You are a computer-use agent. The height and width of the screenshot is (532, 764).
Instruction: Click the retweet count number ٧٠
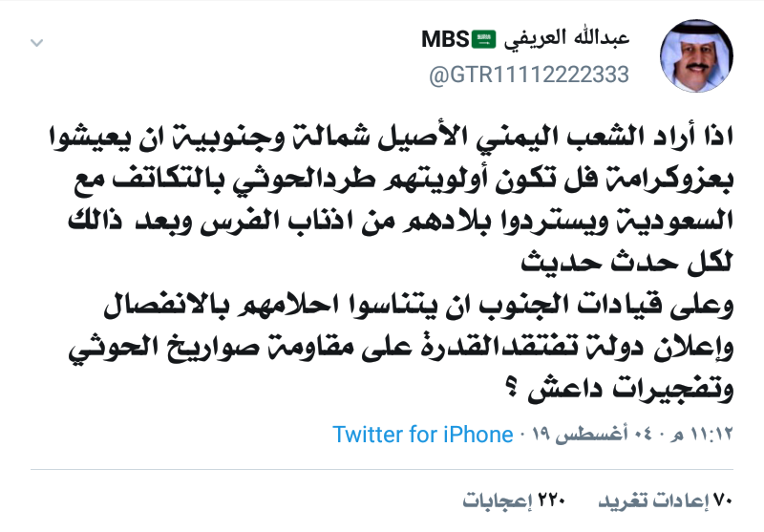point(723,500)
